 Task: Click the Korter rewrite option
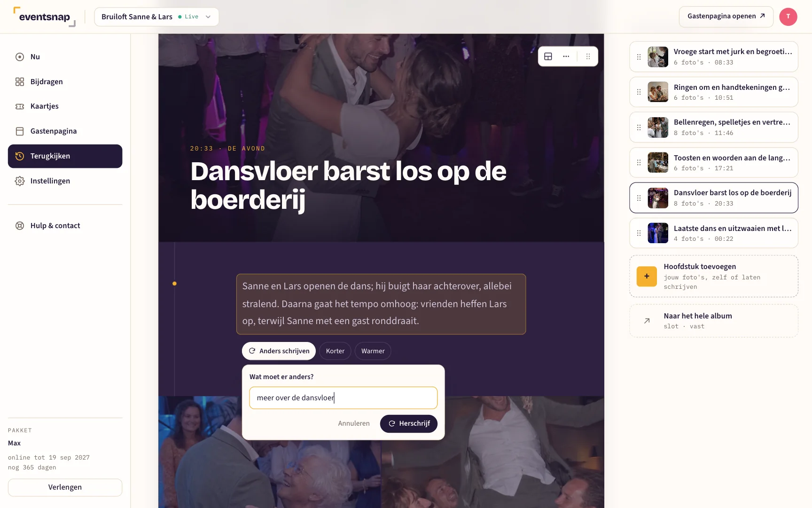(x=335, y=351)
